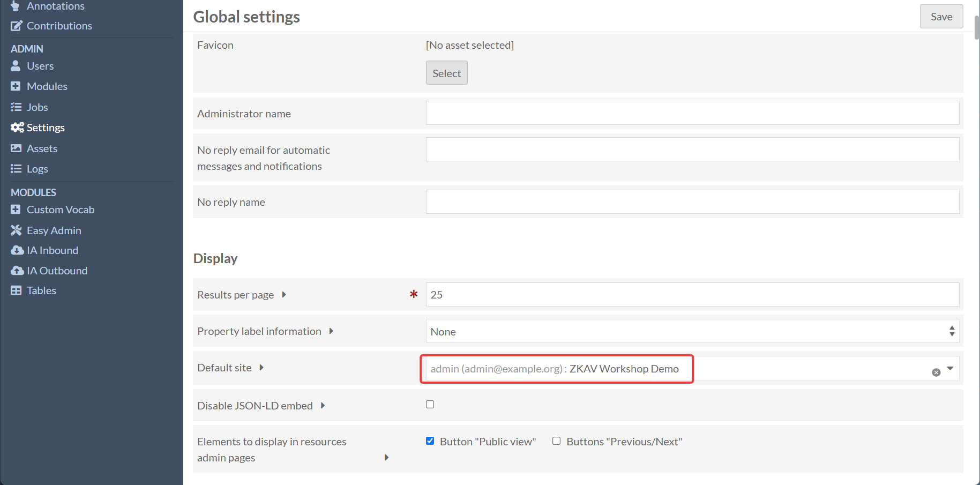Click the Contributions pencil icon
980x485 pixels.
[17, 26]
